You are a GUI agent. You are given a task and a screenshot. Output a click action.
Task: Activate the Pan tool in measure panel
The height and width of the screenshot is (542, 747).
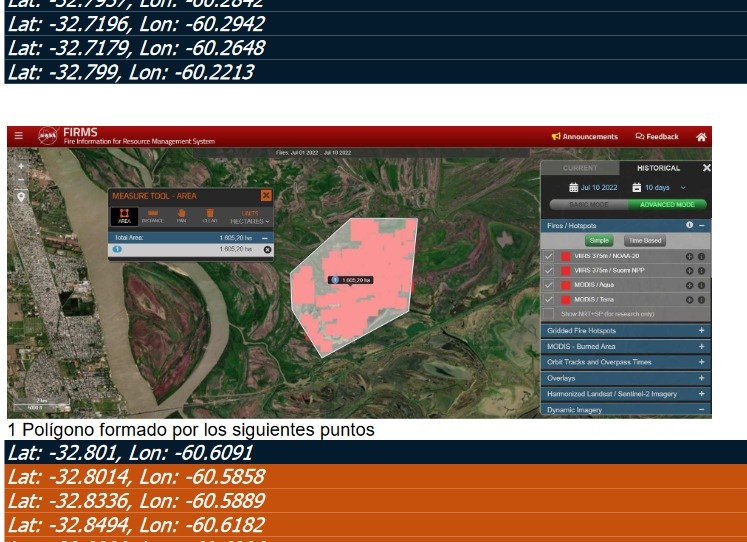[x=182, y=215]
